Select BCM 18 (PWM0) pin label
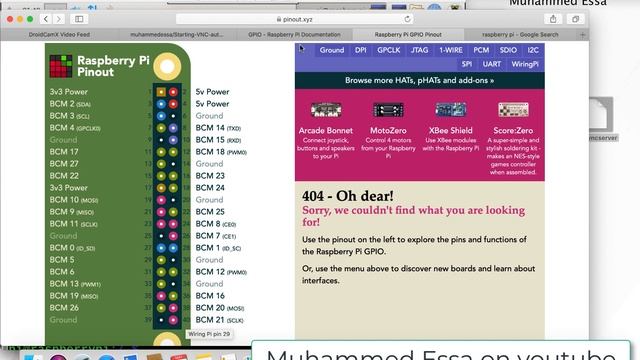This screenshot has width=640, height=360. [221, 152]
